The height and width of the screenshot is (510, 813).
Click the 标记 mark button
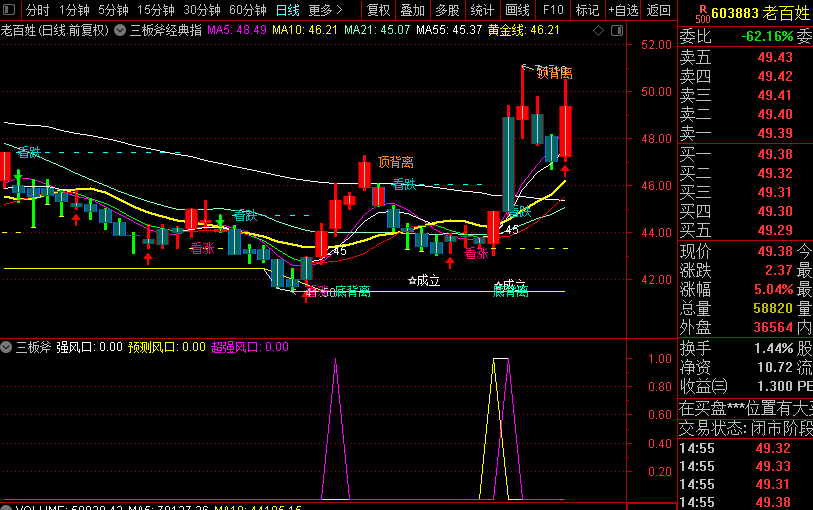tap(587, 10)
